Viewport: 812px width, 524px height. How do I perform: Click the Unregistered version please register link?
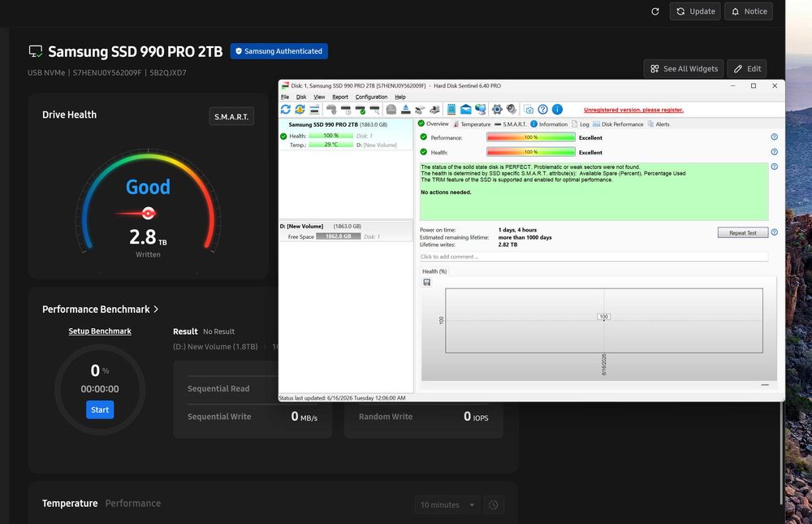(634, 110)
